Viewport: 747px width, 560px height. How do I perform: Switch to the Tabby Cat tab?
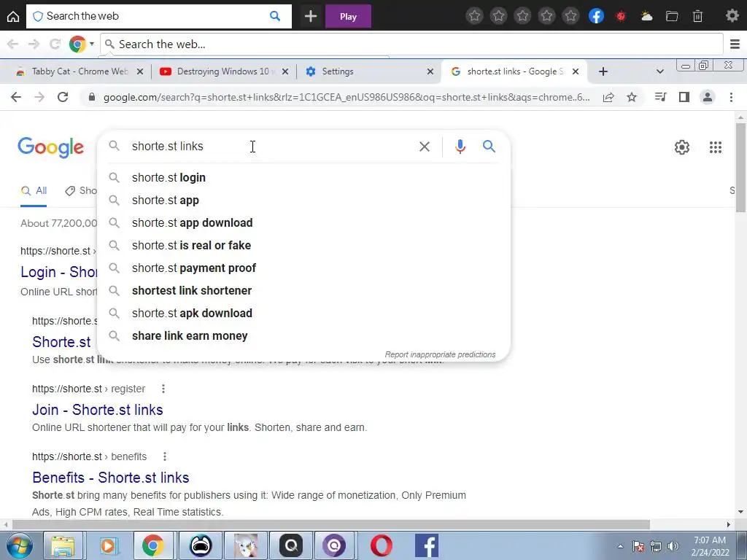(80, 71)
